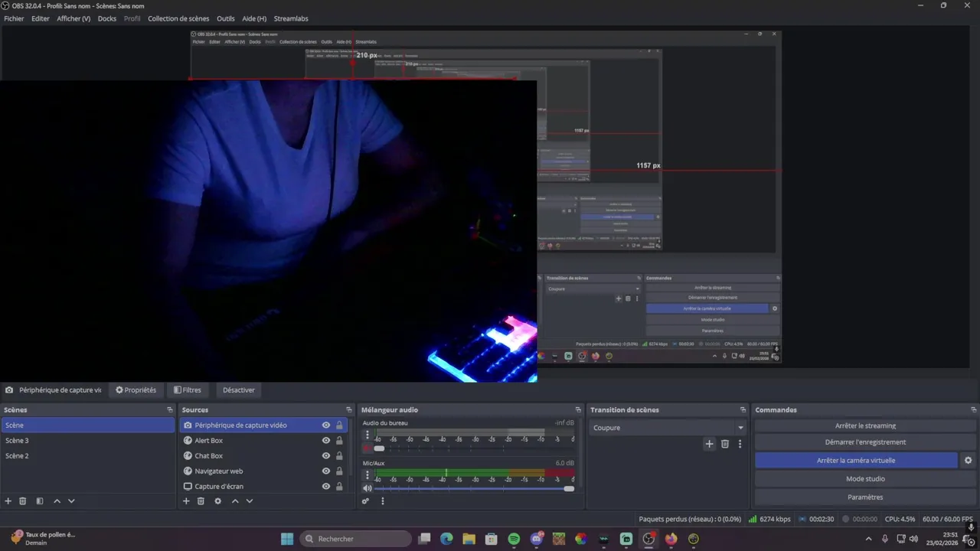Hide the Chat Box source

[326, 456]
